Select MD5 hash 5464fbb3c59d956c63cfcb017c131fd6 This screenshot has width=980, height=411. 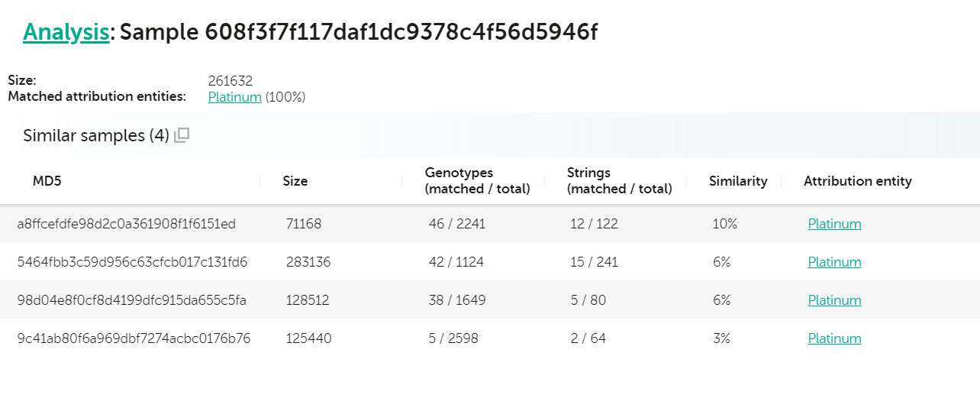[132, 262]
